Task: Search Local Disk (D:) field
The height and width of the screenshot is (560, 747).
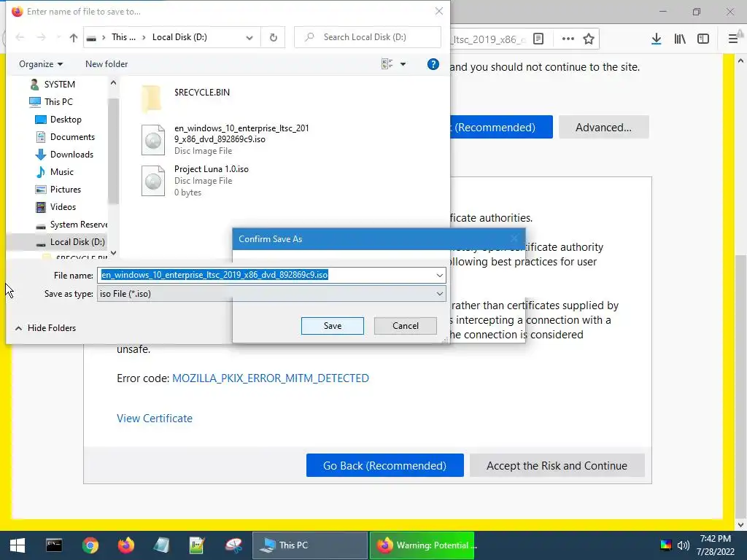Action: [368, 37]
